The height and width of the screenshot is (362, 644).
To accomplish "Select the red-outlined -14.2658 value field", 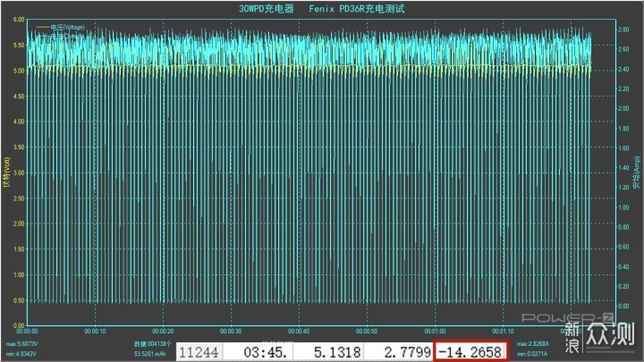I will click(470, 351).
